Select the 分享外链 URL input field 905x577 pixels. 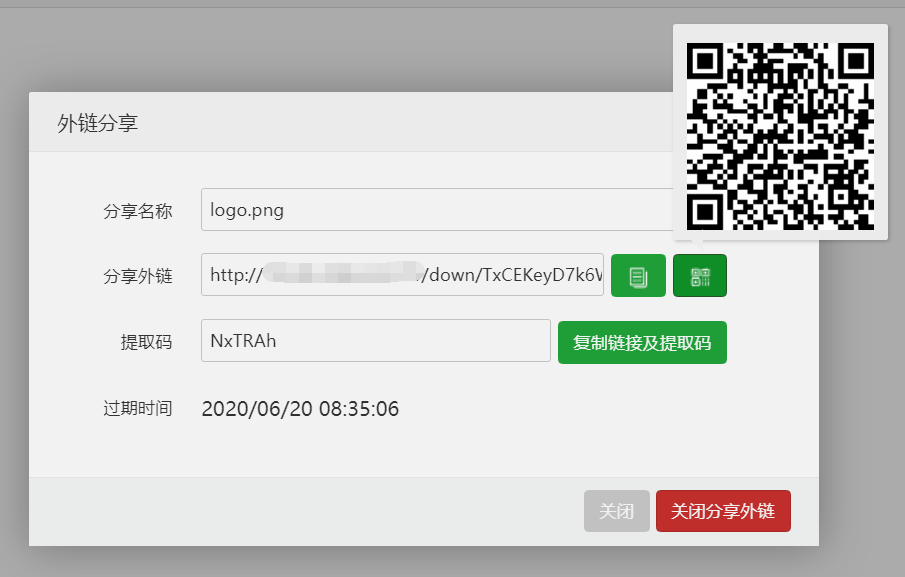coord(402,275)
